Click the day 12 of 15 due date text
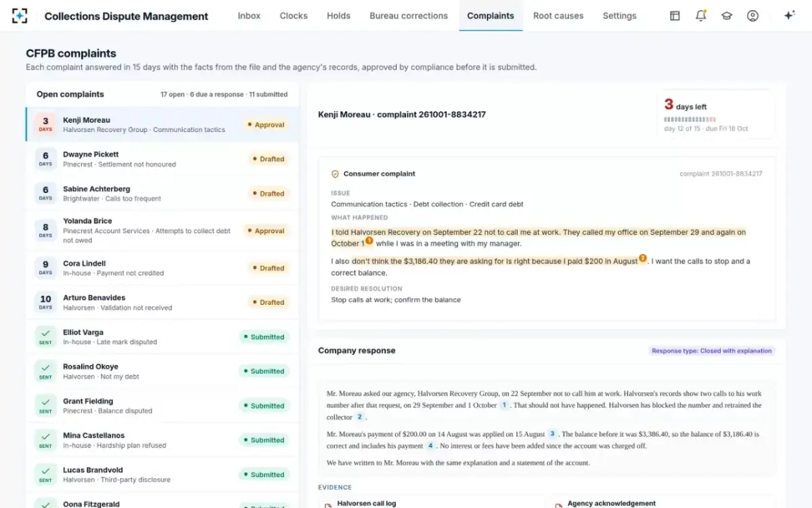812x508 pixels. coord(706,129)
